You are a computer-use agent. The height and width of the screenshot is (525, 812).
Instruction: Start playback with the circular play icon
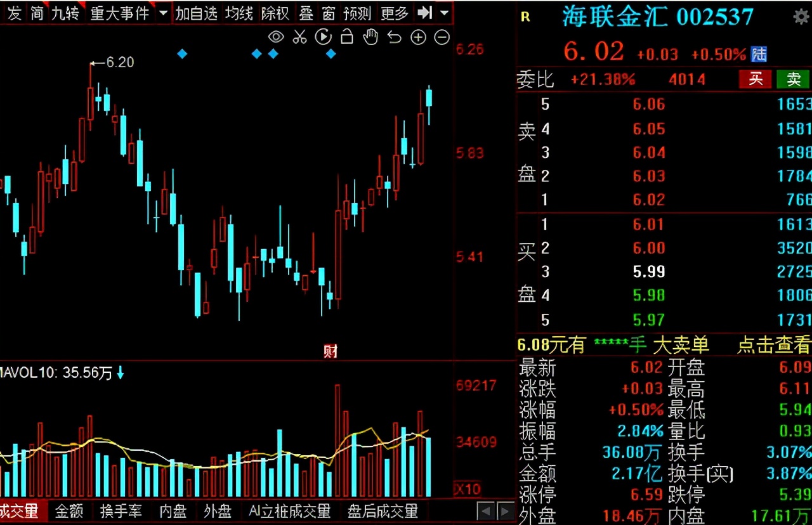pyautogui.click(x=324, y=37)
